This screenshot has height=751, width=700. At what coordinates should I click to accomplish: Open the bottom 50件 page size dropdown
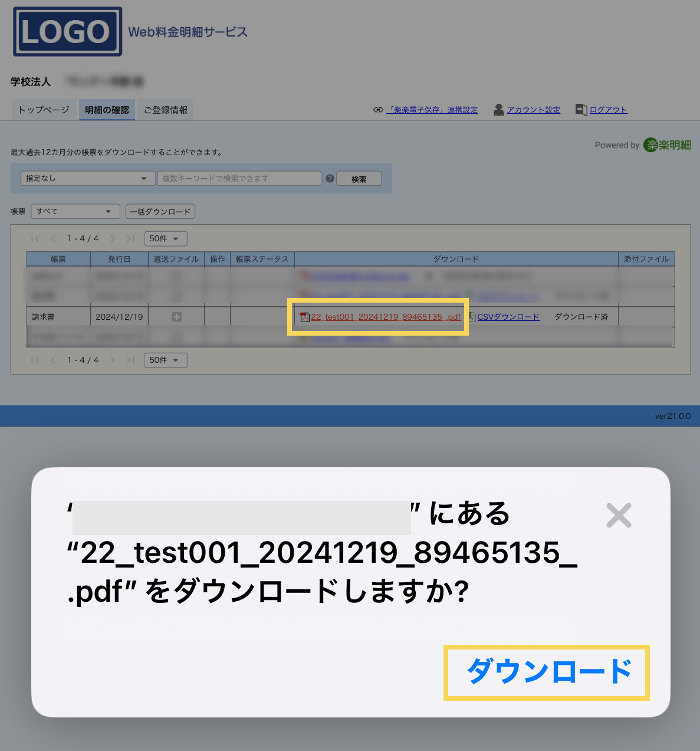pyautogui.click(x=165, y=360)
